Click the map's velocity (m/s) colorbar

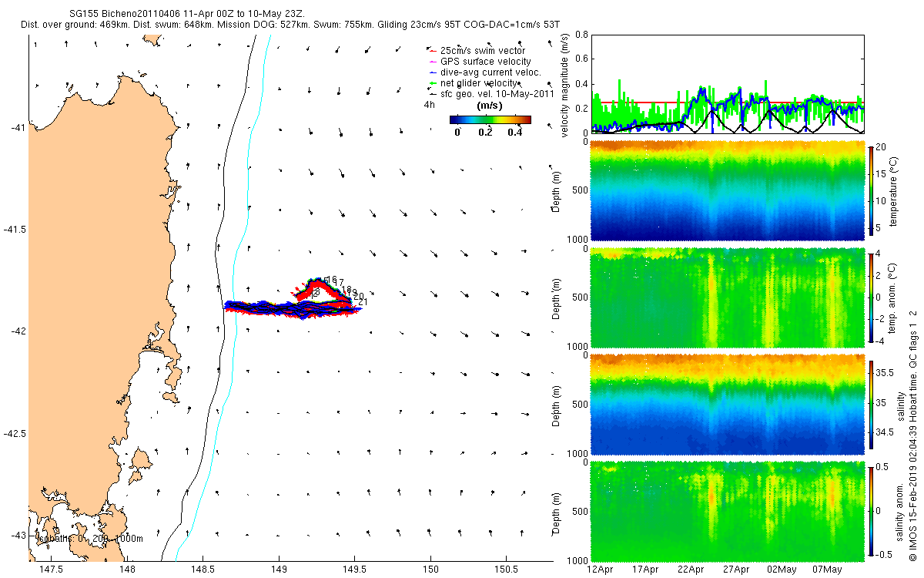tap(490, 119)
